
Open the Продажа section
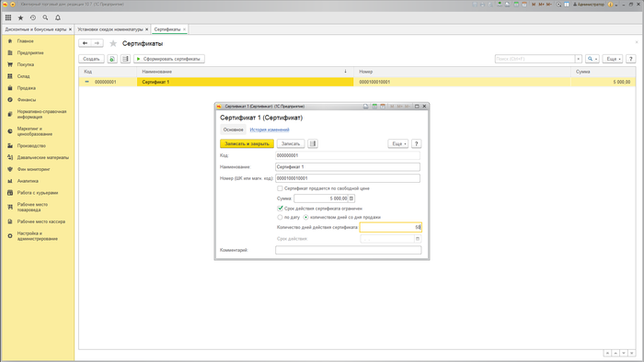[27, 87]
